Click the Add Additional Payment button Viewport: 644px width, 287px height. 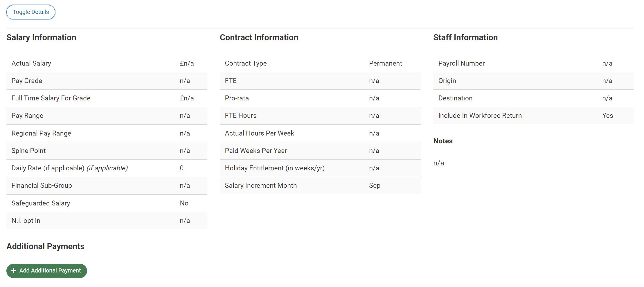click(46, 270)
